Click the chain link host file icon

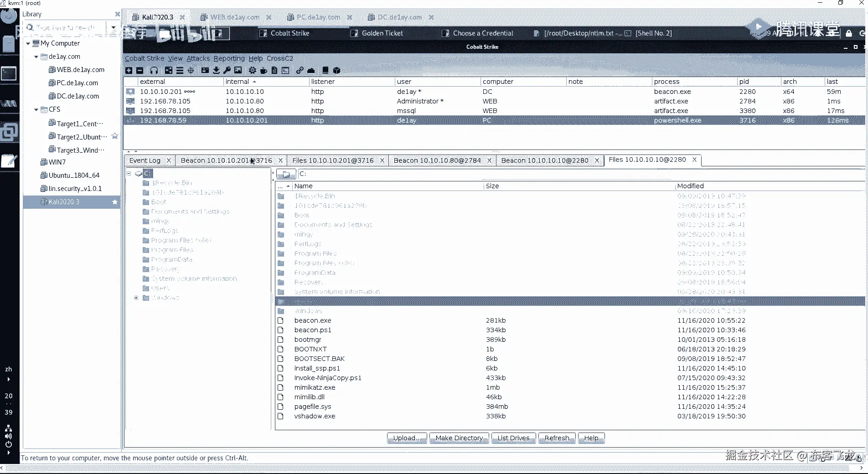(300, 70)
